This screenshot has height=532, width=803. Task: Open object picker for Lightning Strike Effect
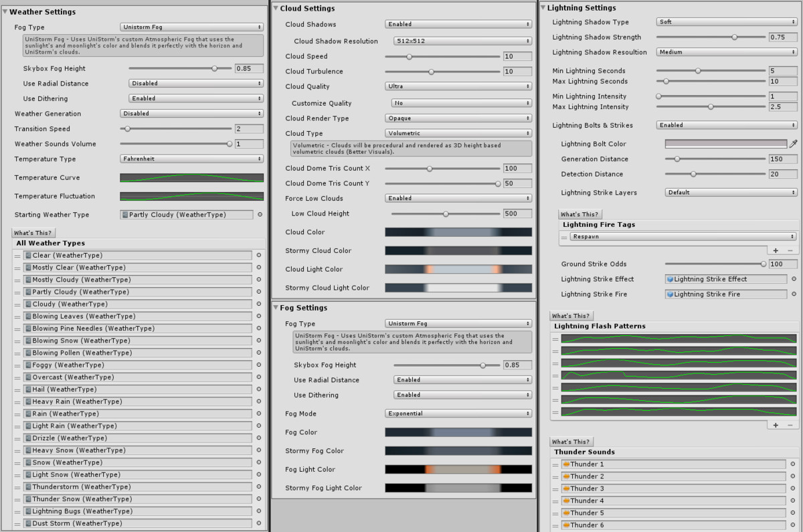794,279
